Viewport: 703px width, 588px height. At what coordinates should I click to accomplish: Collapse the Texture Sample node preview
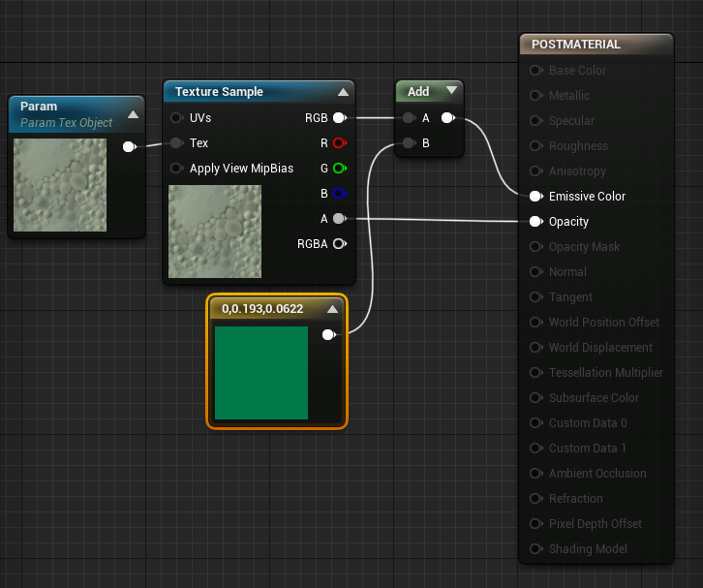(x=343, y=93)
